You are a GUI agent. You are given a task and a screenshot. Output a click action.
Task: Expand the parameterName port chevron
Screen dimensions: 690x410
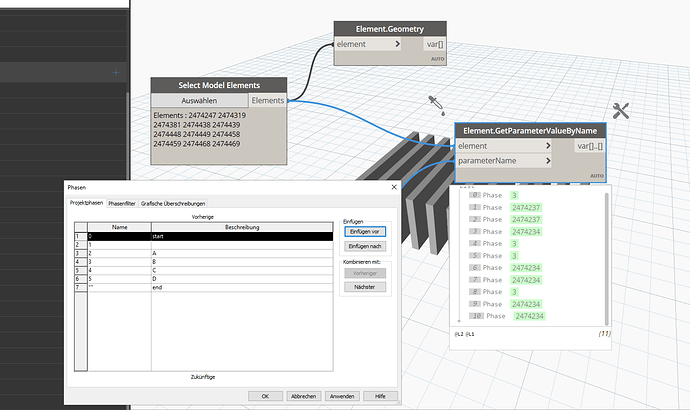546,160
